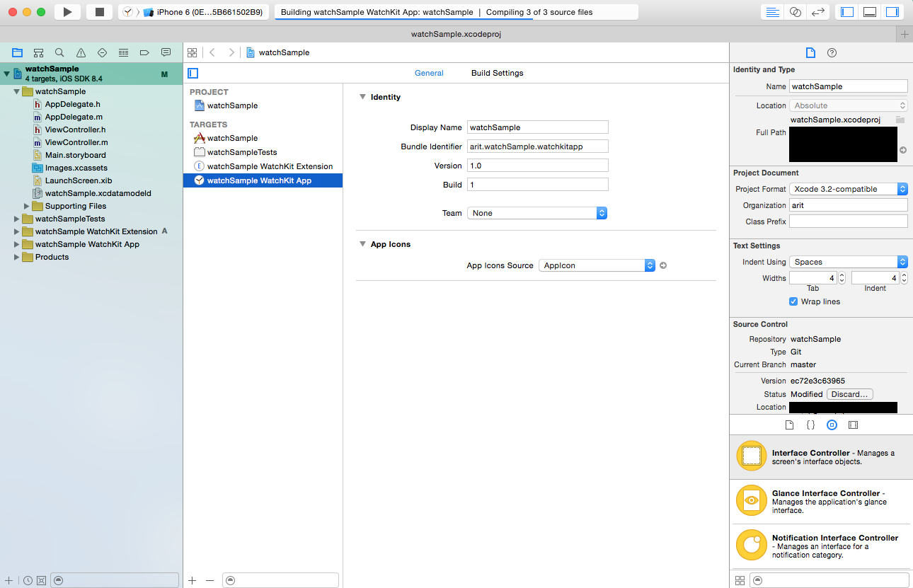The image size is (913, 588).
Task: Select the watchSampleTests target
Action: 263,152
